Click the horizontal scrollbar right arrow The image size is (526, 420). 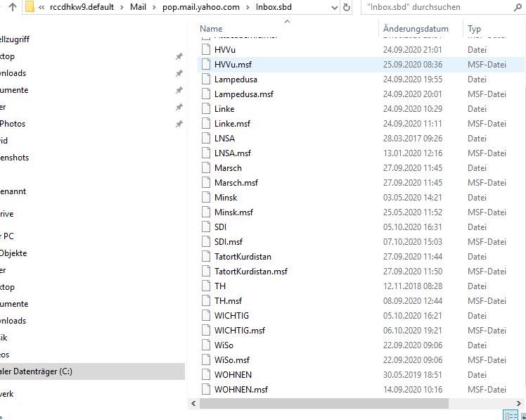(519, 403)
